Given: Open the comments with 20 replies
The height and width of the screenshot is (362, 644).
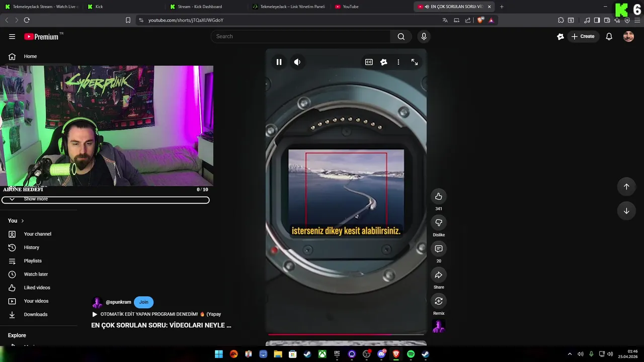Looking at the screenshot, I should [439, 248].
